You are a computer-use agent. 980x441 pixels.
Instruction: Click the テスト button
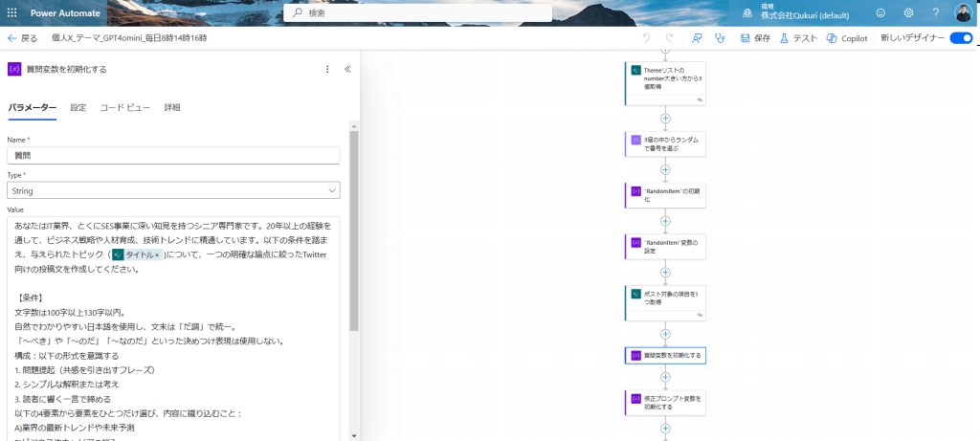(797, 38)
